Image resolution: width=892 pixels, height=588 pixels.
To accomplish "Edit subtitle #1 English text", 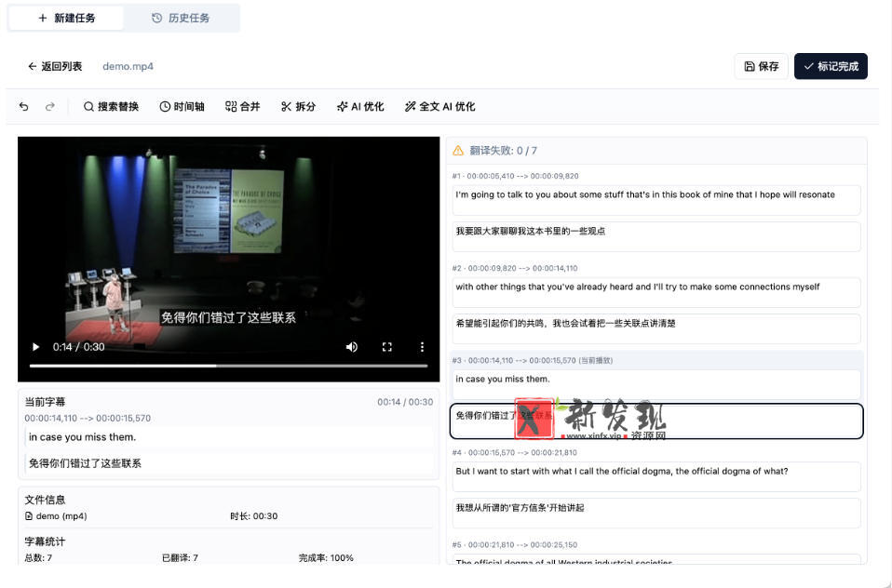I will pos(655,200).
